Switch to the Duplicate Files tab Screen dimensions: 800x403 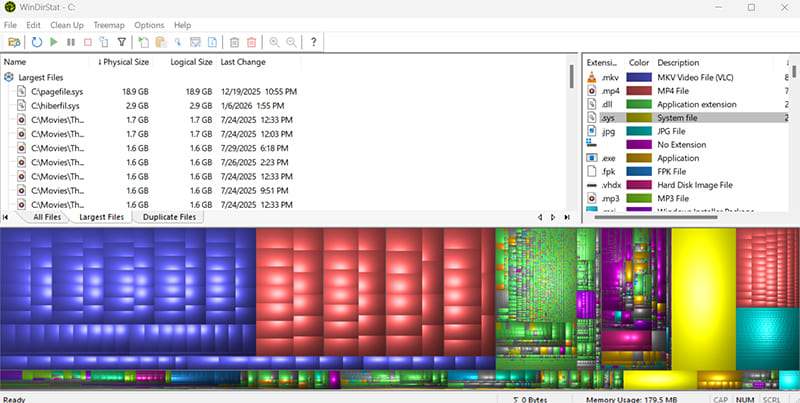(x=169, y=217)
